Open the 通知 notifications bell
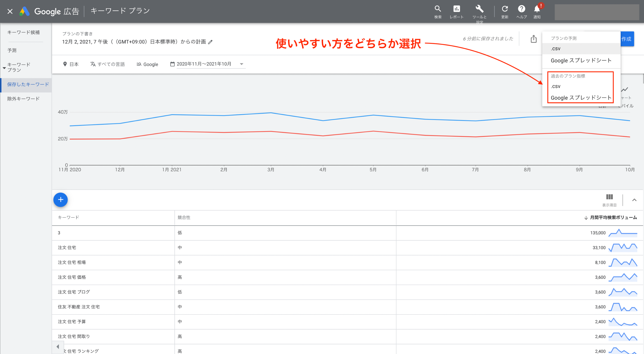 tap(537, 12)
